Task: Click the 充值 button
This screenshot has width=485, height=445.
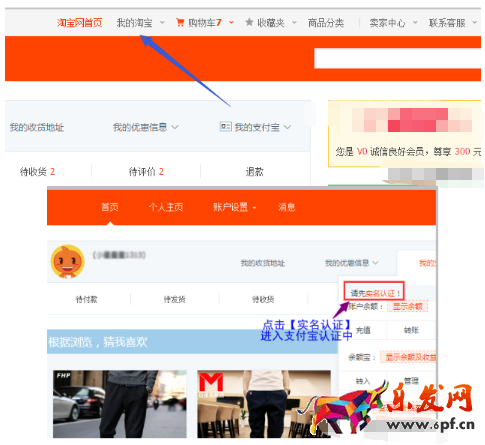Action: pyautogui.click(x=363, y=330)
